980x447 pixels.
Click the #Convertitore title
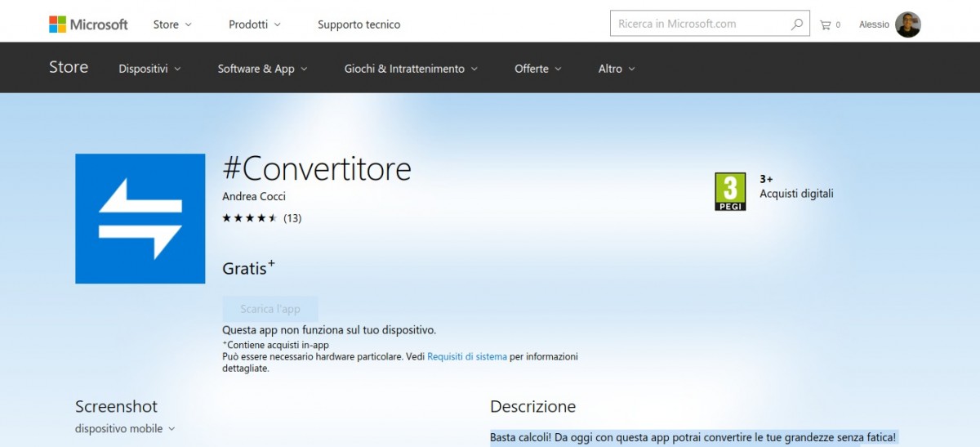(317, 168)
